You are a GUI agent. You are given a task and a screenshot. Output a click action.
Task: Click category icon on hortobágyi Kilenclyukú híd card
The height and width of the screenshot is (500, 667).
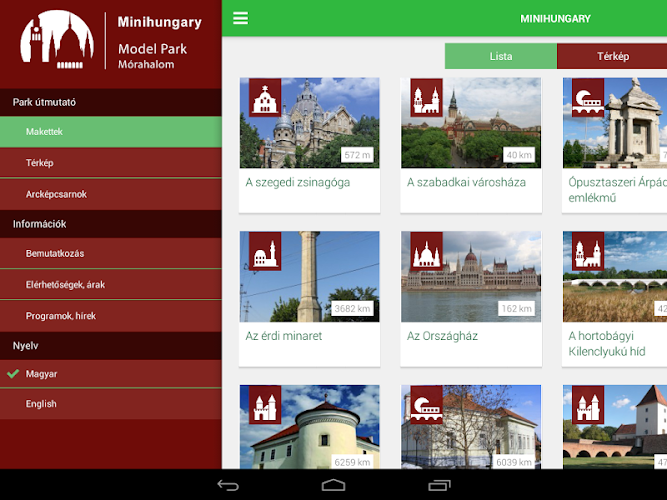[x=588, y=251]
